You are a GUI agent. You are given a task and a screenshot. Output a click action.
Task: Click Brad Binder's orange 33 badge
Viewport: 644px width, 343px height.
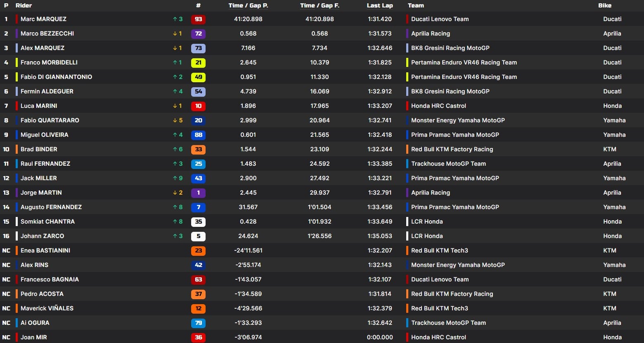pos(198,149)
